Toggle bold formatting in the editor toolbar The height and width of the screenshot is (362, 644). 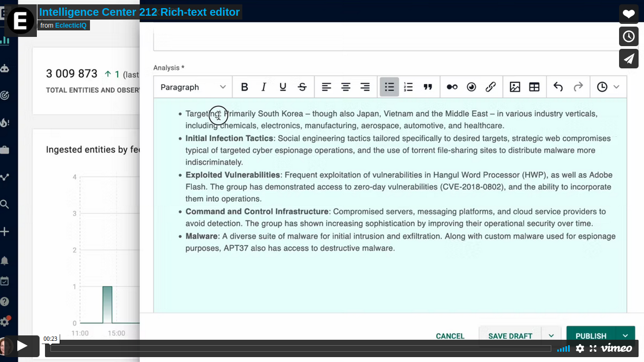(244, 87)
